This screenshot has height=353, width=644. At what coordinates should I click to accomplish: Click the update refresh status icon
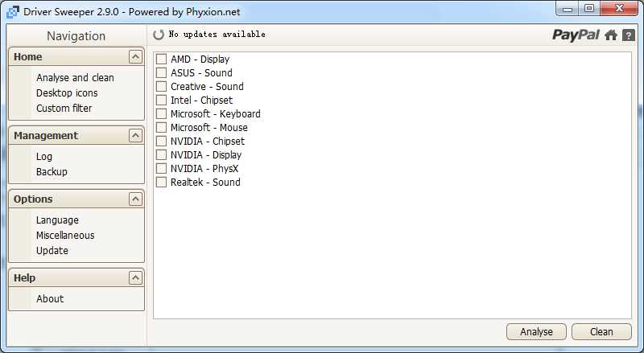click(159, 35)
